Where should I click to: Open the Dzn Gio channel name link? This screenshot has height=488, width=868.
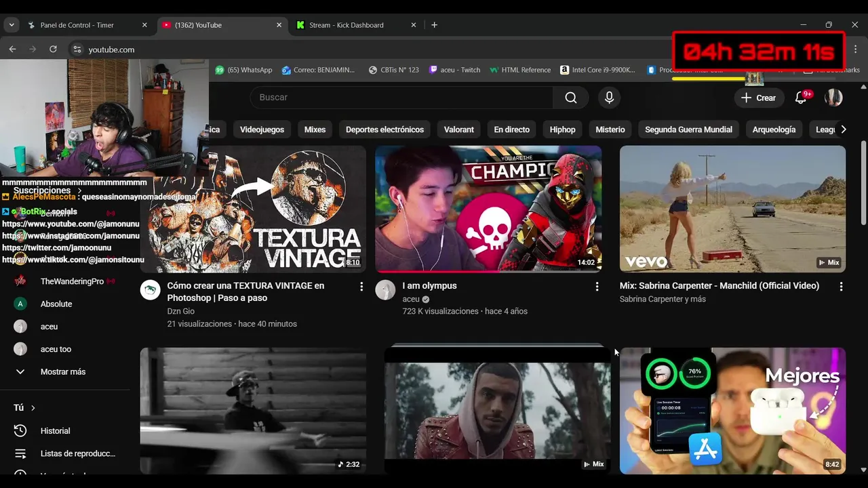[x=181, y=311]
